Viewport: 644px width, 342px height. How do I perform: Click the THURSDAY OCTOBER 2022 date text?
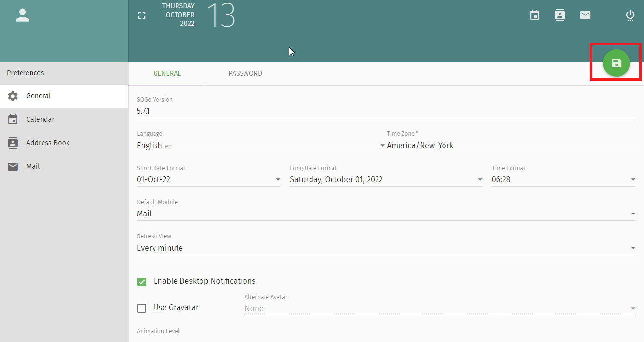178,15
